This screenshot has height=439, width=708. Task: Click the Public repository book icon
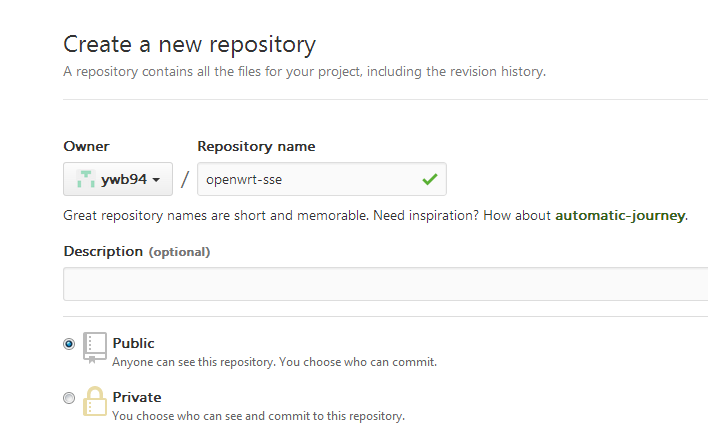point(95,348)
